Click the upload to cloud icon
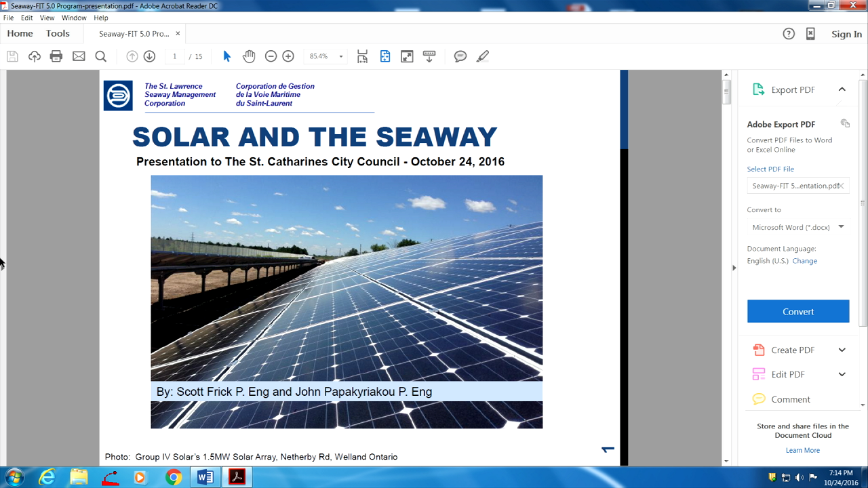 (x=35, y=56)
